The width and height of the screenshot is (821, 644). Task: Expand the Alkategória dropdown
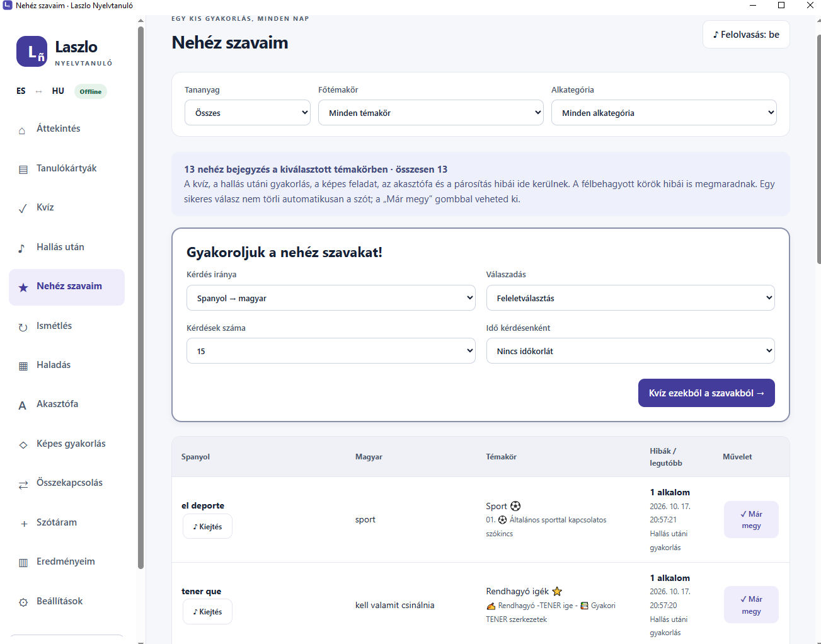point(664,113)
